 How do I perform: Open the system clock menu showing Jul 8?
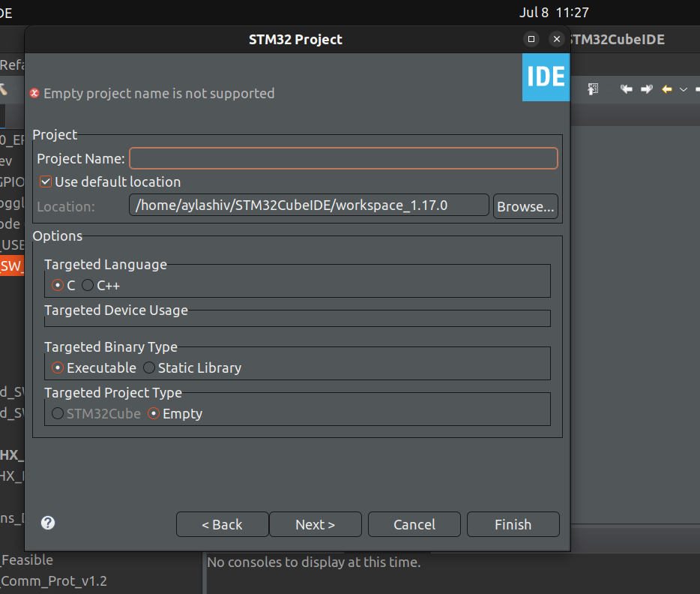point(556,12)
